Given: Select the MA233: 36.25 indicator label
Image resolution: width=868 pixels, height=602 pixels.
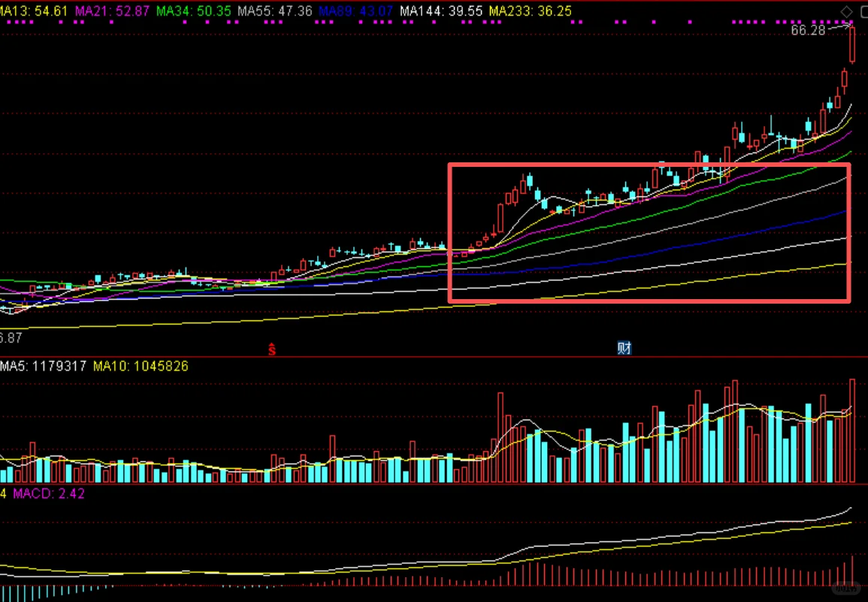Looking at the screenshot, I should [531, 11].
